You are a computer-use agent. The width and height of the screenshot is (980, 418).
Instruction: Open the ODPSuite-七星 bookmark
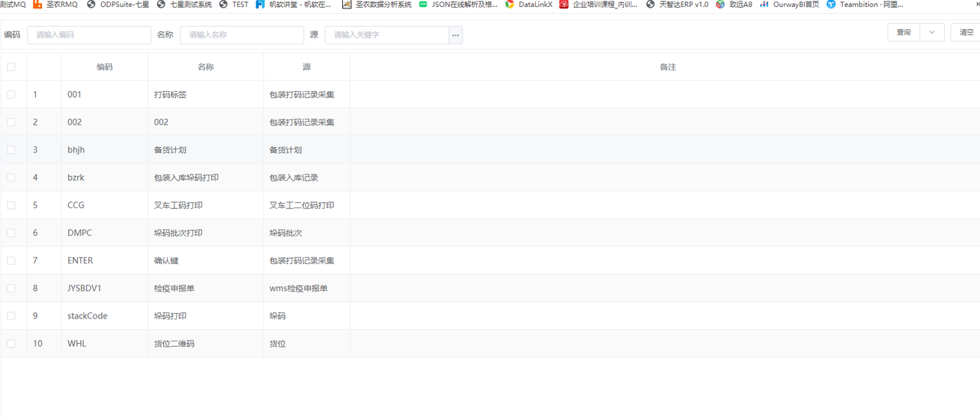(x=118, y=5)
